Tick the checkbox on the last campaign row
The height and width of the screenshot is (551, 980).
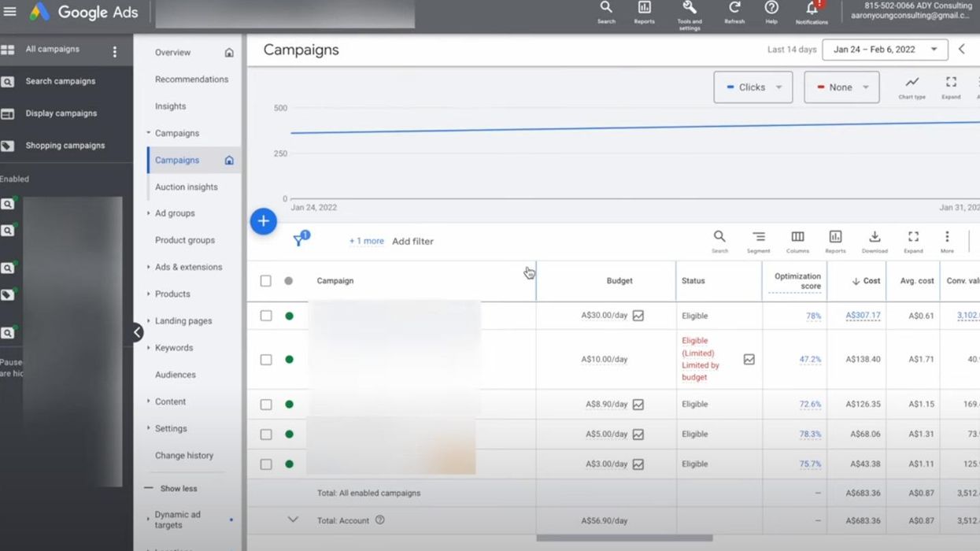[265, 464]
